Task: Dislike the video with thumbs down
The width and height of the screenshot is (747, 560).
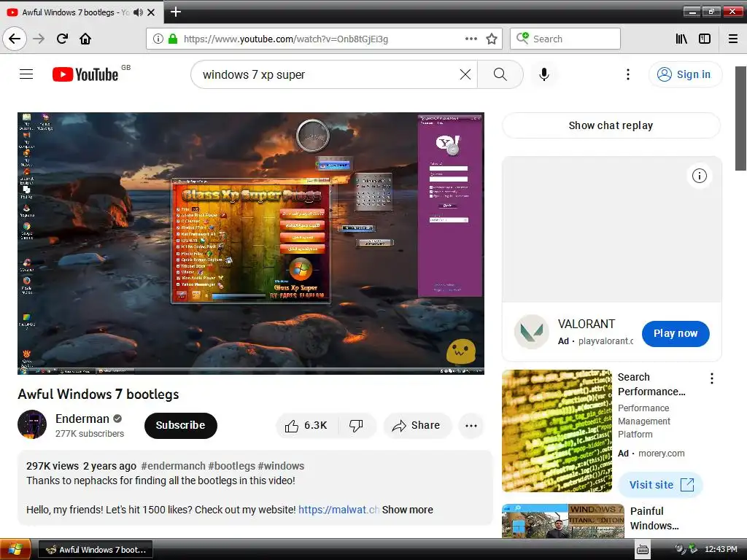Action: (356, 425)
